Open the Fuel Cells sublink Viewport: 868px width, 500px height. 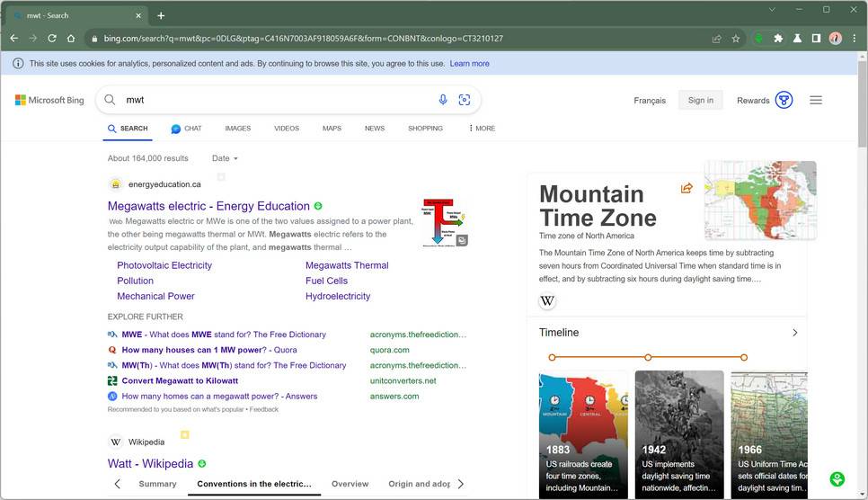coord(326,281)
